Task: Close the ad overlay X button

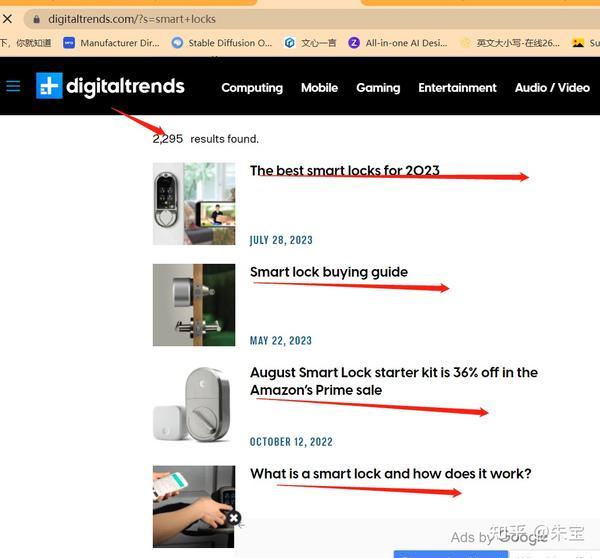Action: (234, 518)
